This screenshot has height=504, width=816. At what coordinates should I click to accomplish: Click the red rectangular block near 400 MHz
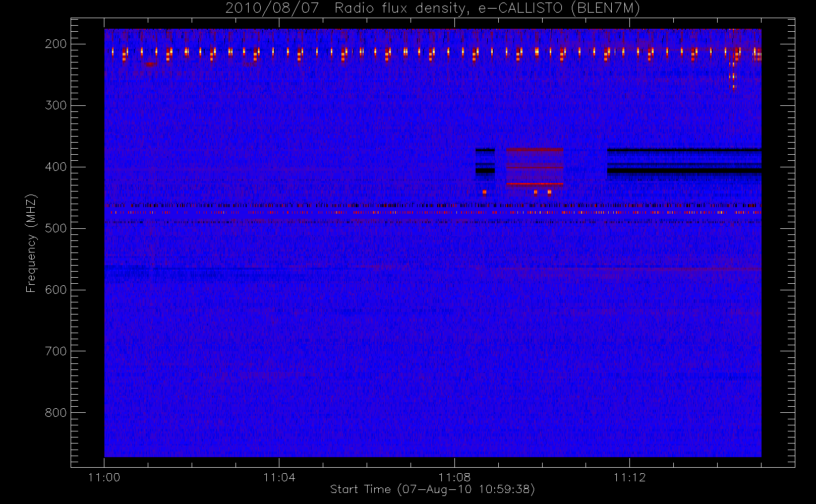535,167
